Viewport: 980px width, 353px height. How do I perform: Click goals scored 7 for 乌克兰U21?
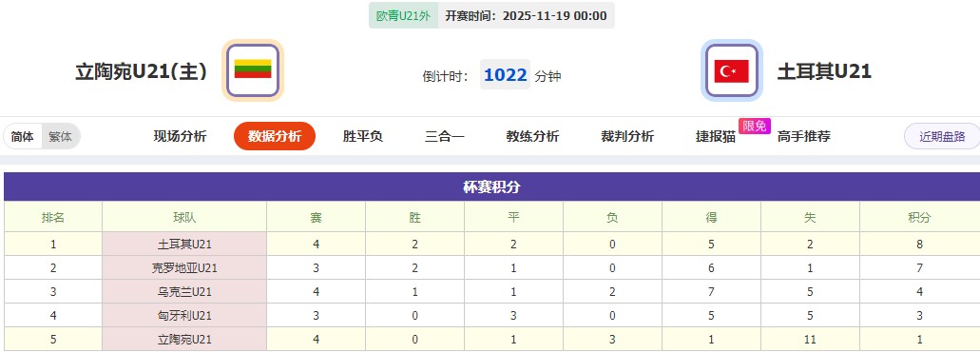tap(711, 292)
